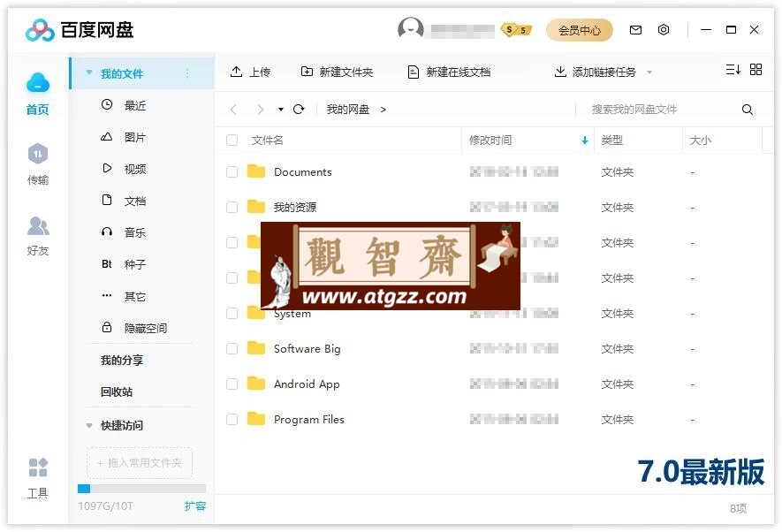Open the mail messages icon
The height and width of the screenshot is (532, 782).
[x=635, y=30]
